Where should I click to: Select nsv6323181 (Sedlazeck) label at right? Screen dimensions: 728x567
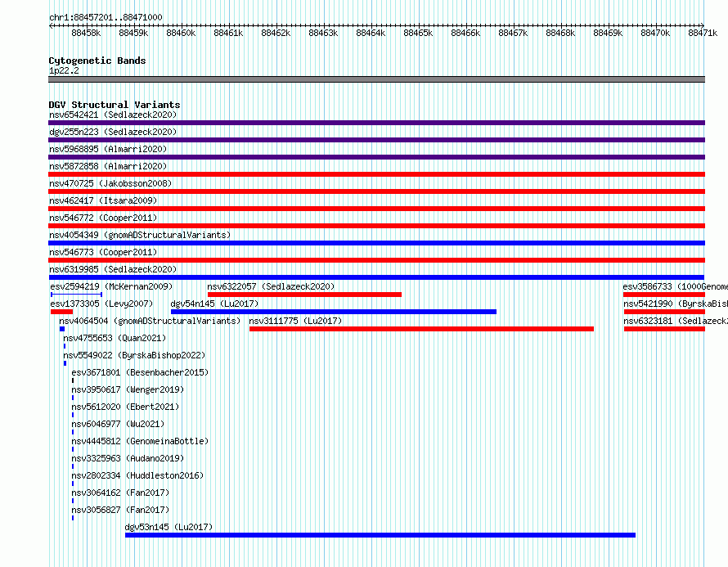[676, 321]
